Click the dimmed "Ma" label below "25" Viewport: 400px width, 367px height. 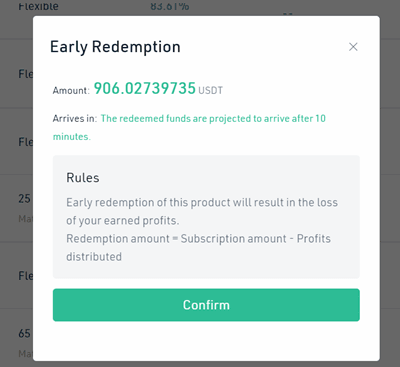pyautogui.click(x=25, y=219)
